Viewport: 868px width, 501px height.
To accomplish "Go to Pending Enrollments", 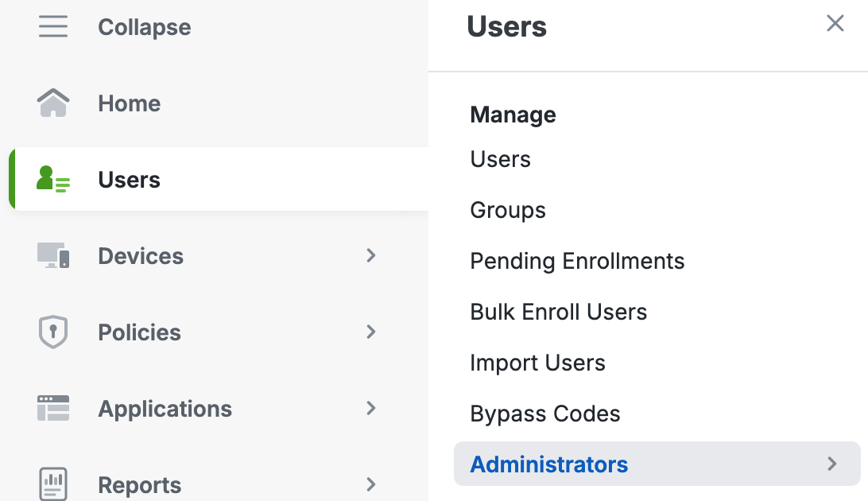I will click(x=577, y=262).
